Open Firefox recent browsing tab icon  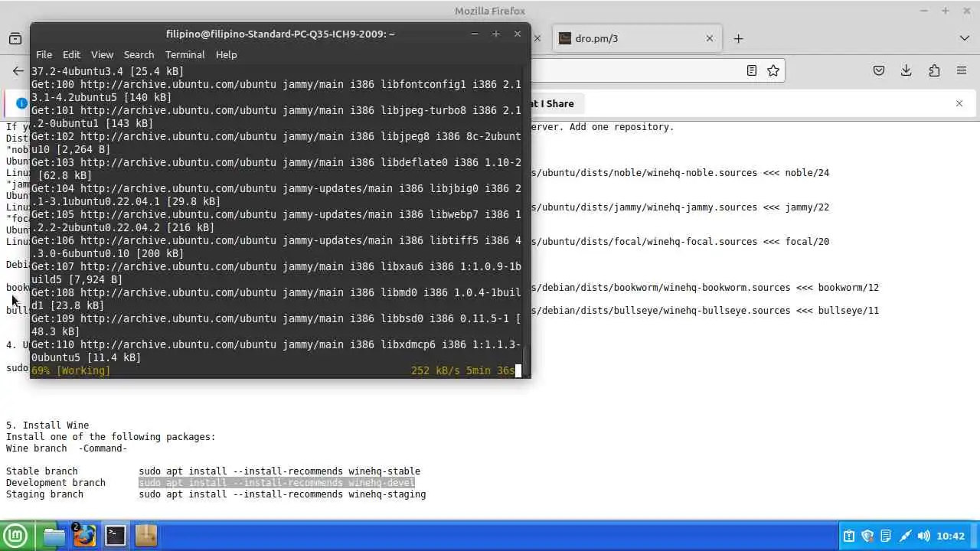[x=15, y=38]
